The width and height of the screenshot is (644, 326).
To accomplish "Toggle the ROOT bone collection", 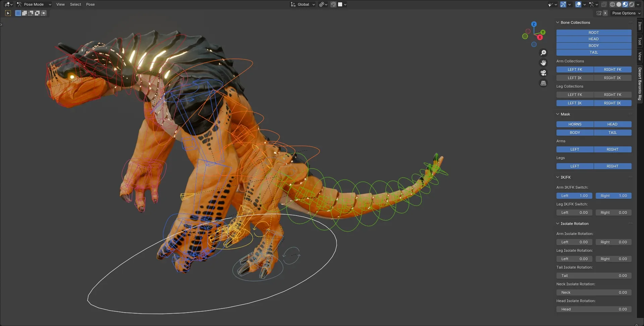I will [x=594, y=33].
